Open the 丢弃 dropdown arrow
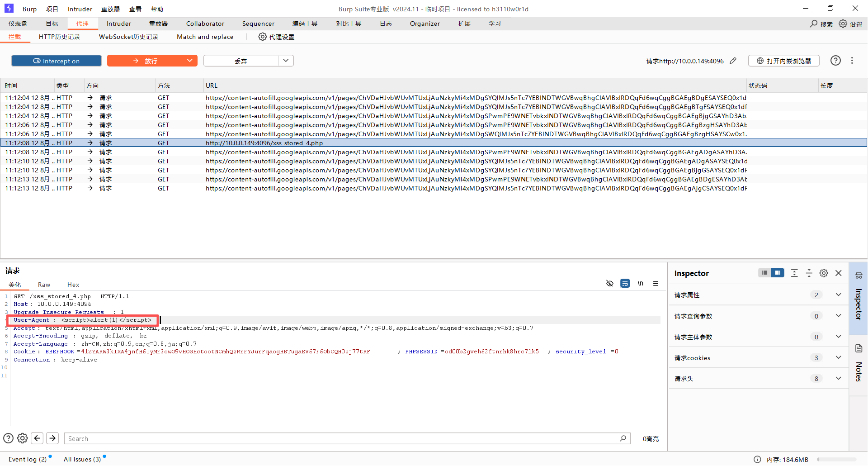The height and width of the screenshot is (466, 868). pos(286,61)
